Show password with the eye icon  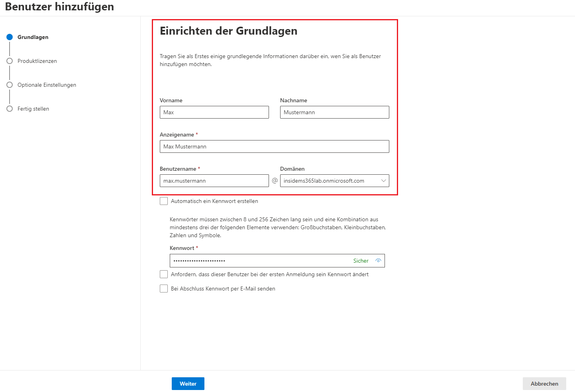[x=378, y=261]
